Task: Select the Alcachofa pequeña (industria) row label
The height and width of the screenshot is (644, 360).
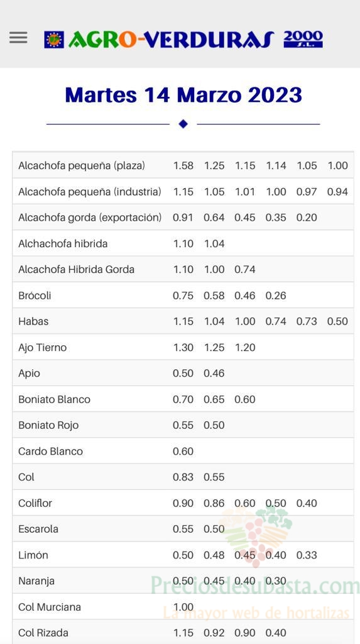Action: pos(89,192)
